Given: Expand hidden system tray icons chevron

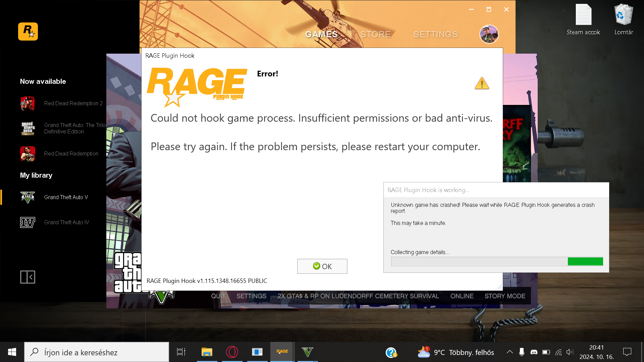Looking at the screenshot, I should coord(509,352).
